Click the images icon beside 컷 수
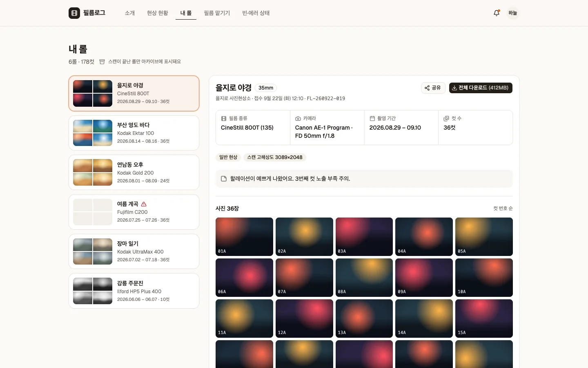This screenshot has height=368, width=588. click(x=446, y=119)
